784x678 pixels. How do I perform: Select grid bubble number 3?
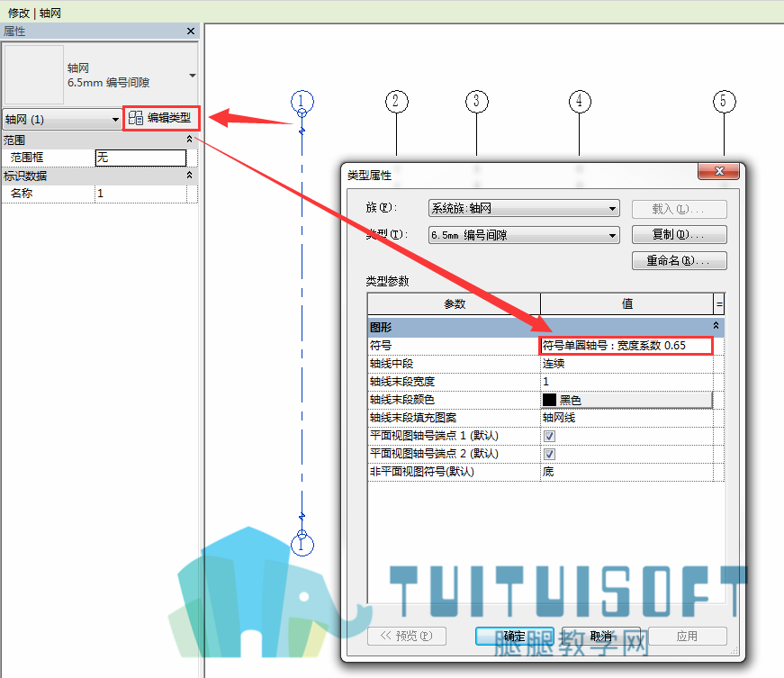(477, 102)
